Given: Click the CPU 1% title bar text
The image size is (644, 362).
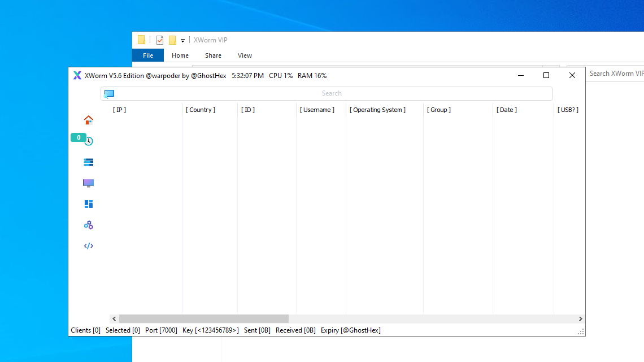Looking at the screenshot, I should click(x=281, y=76).
